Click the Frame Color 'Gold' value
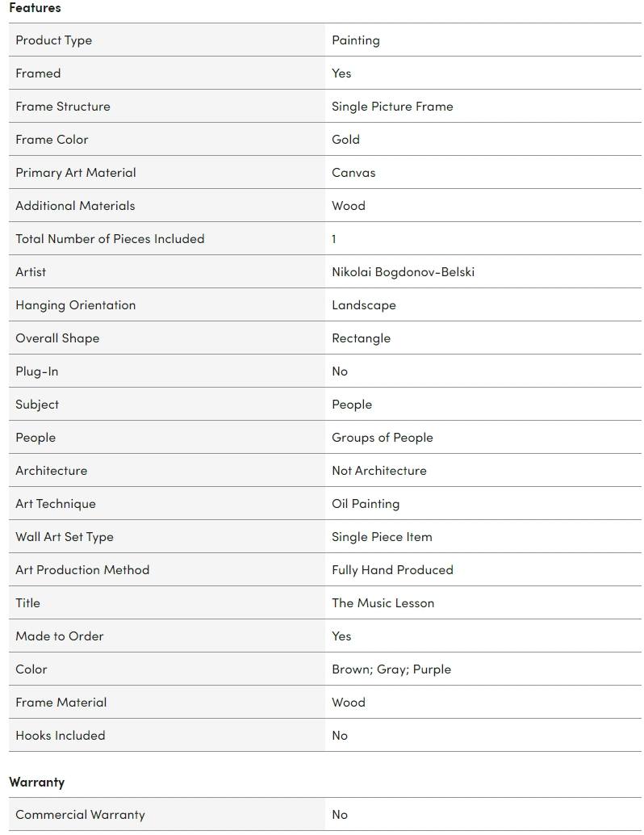 point(345,140)
